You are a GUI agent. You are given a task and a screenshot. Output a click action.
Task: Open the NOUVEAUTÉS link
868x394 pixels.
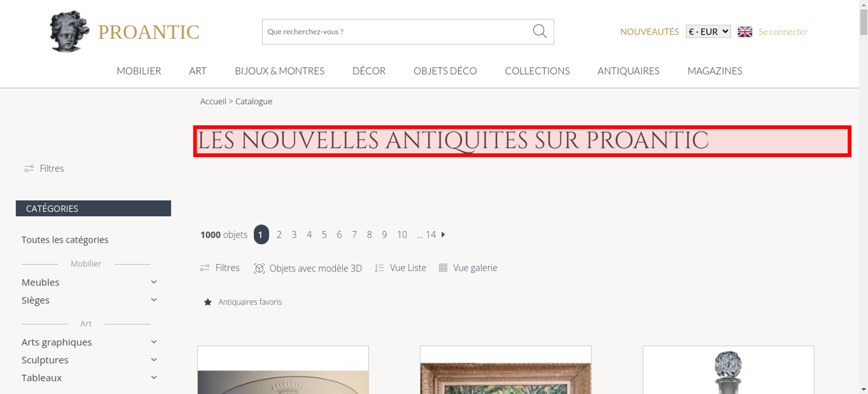(x=649, y=32)
